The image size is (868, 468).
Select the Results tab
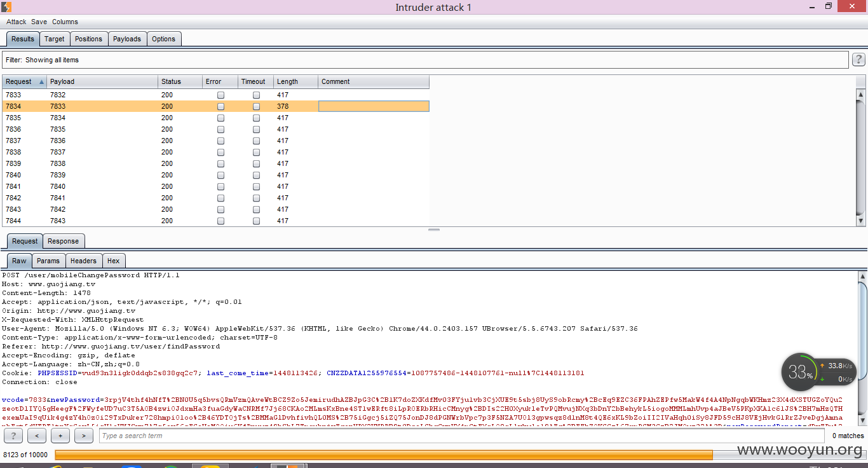(23, 39)
